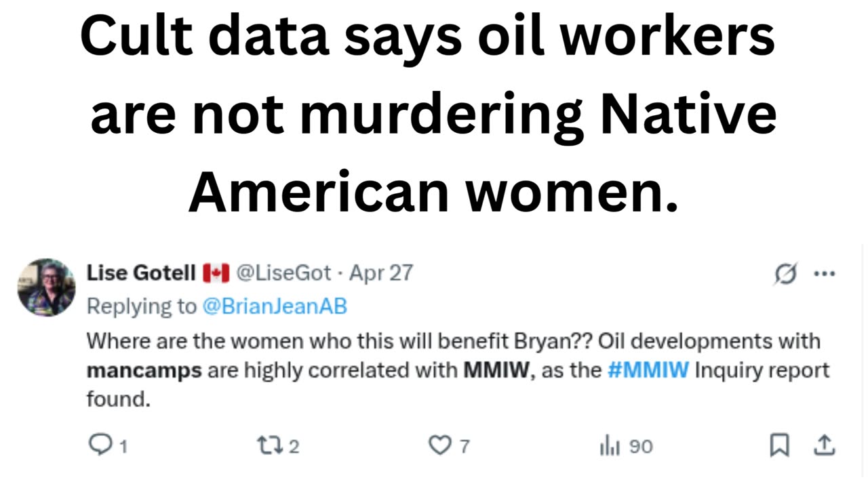Click the view count number 90

(x=641, y=447)
